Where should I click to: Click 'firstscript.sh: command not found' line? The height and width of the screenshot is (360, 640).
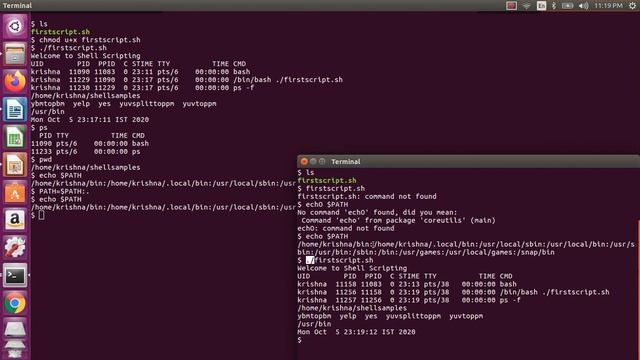pos(367,196)
